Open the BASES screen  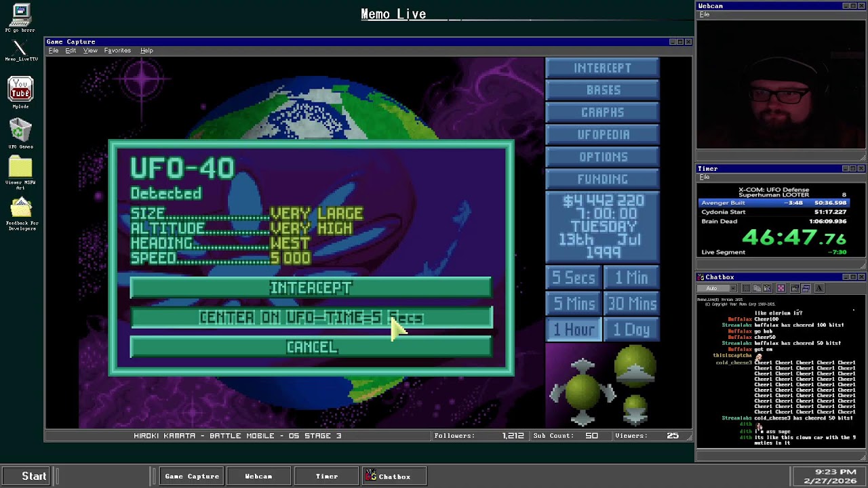coord(602,90)
